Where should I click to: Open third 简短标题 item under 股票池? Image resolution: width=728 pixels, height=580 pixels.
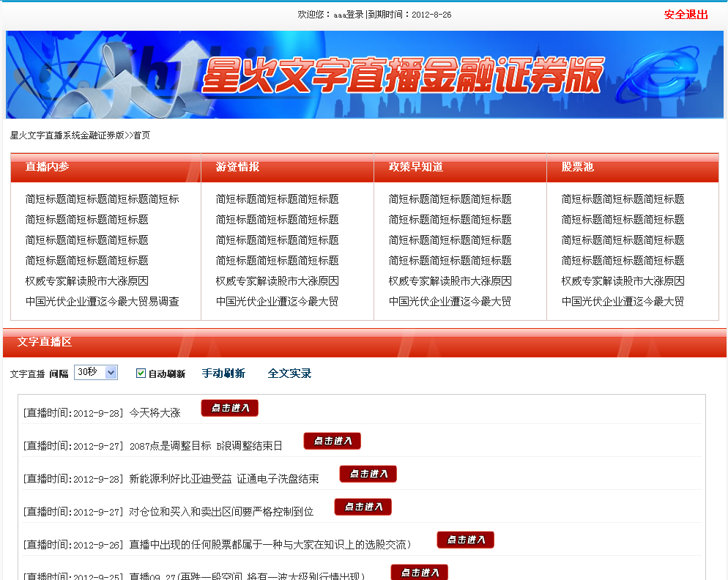click(623, 240)
